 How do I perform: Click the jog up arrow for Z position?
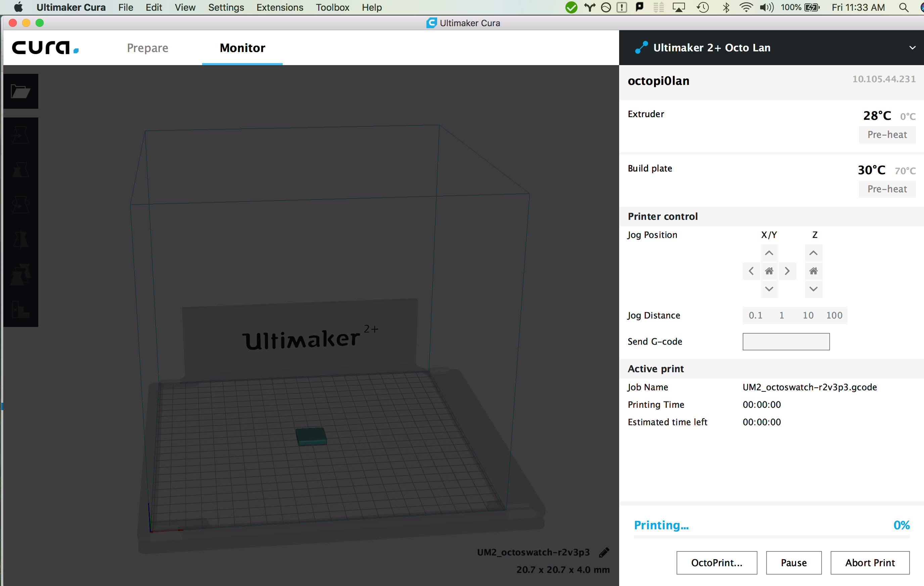814,253
